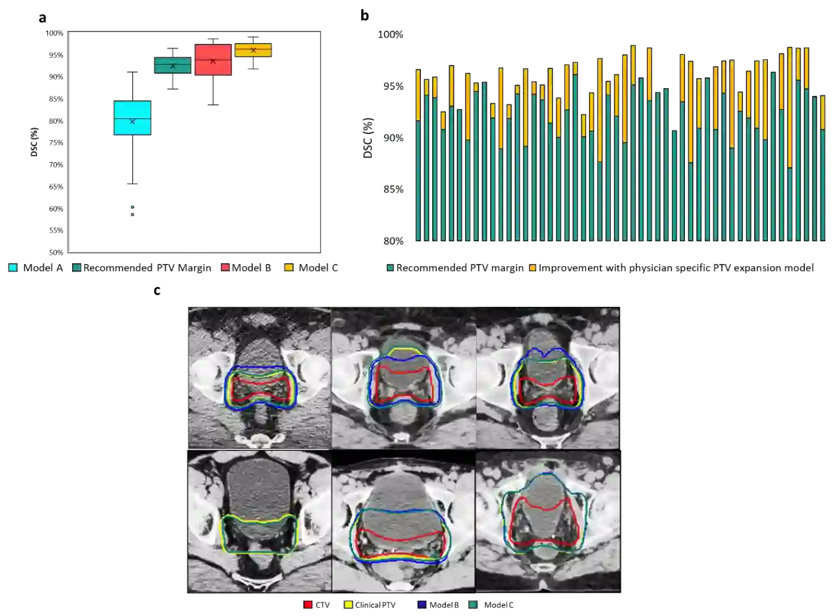
Task: Click the red Model B box in the box plot
Action: point(213,60)
